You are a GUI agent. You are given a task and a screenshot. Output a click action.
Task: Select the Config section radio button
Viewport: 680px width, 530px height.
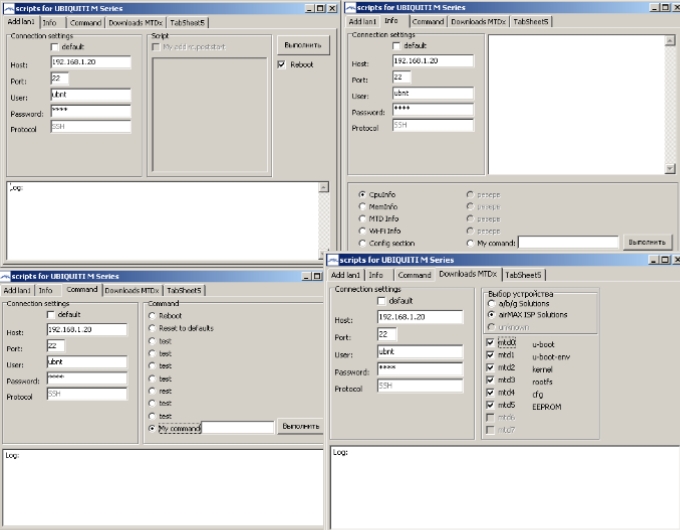click(362, 243)
